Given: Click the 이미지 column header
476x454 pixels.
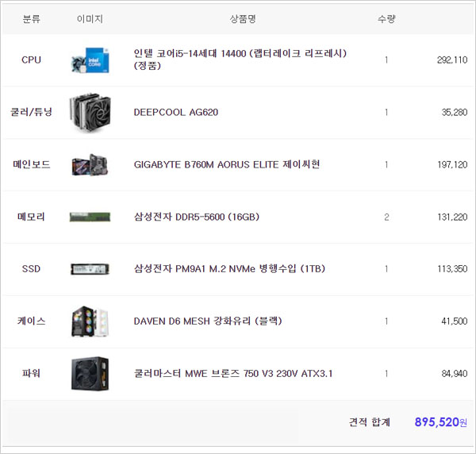Looking at the screenshot, I should tap(90, 19).
